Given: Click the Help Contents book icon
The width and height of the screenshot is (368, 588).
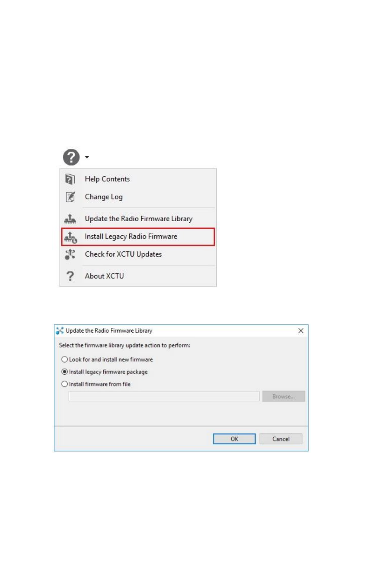Looking at the screenshot, I should [70, 179].
